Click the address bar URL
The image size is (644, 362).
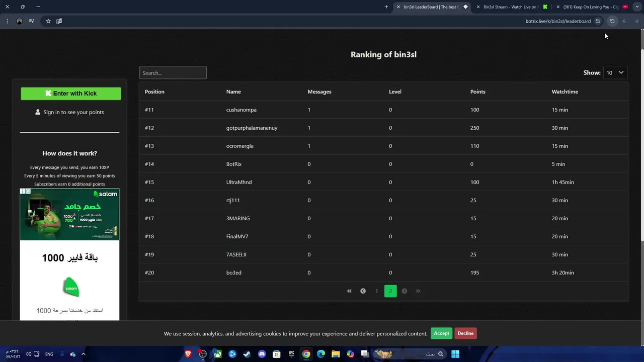click(x=558, y=21)
